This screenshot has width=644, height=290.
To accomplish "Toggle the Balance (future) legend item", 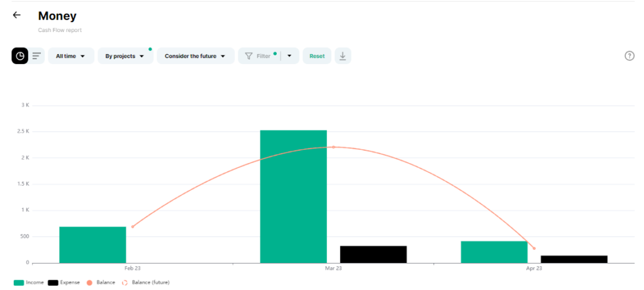I will point(146,282).
